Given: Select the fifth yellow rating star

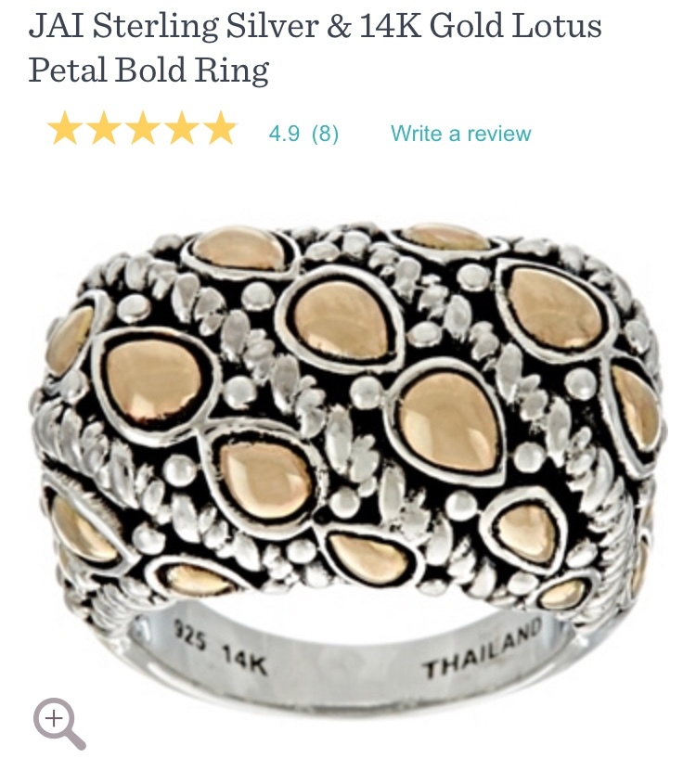Looking at the screenshot, I should (221, 128).
